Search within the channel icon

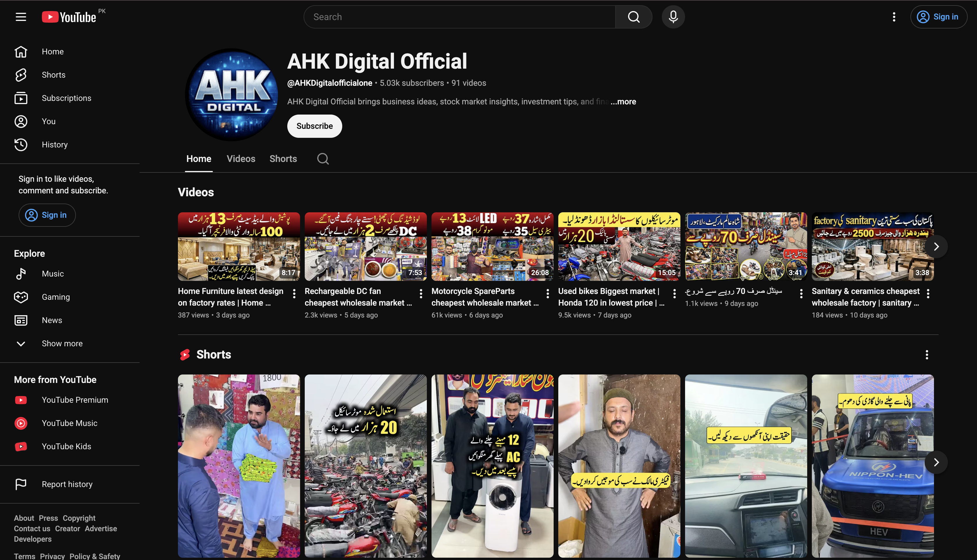[x=323, y=159]
